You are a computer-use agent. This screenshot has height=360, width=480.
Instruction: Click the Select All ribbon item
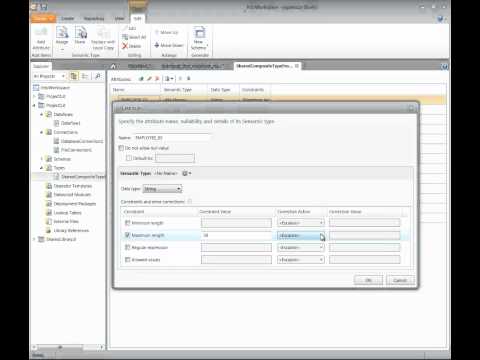[134, 37]
